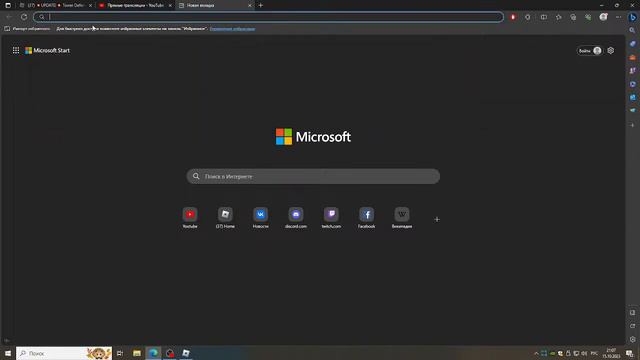640x360 pixels.
Task: Select the Новая вкладка tab
Action: (215, 5)
